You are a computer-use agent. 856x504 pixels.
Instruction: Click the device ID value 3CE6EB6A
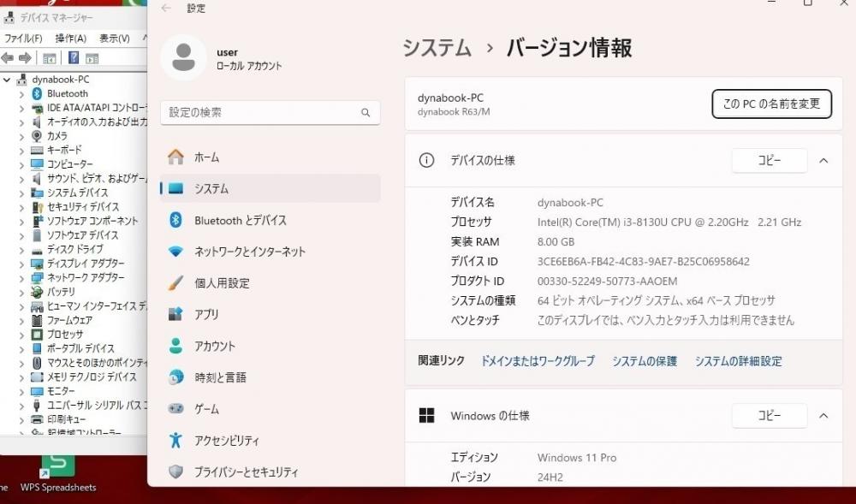[x=644, y=262]
